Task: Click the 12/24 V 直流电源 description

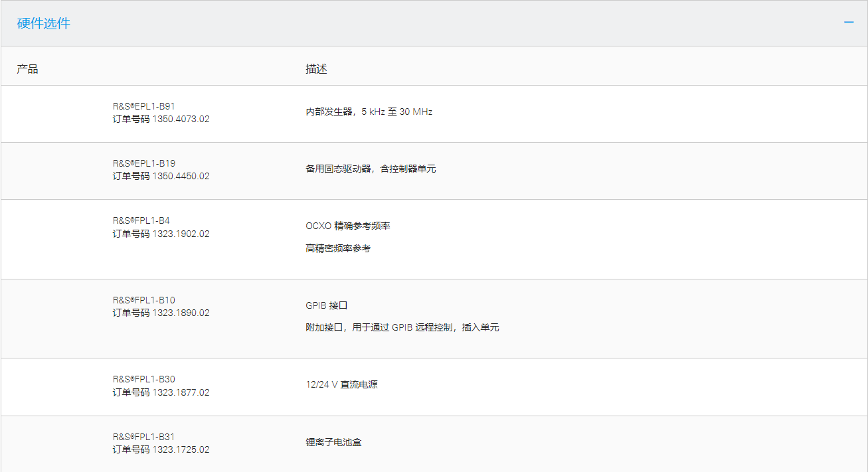Action: click(x=341, y=385)
